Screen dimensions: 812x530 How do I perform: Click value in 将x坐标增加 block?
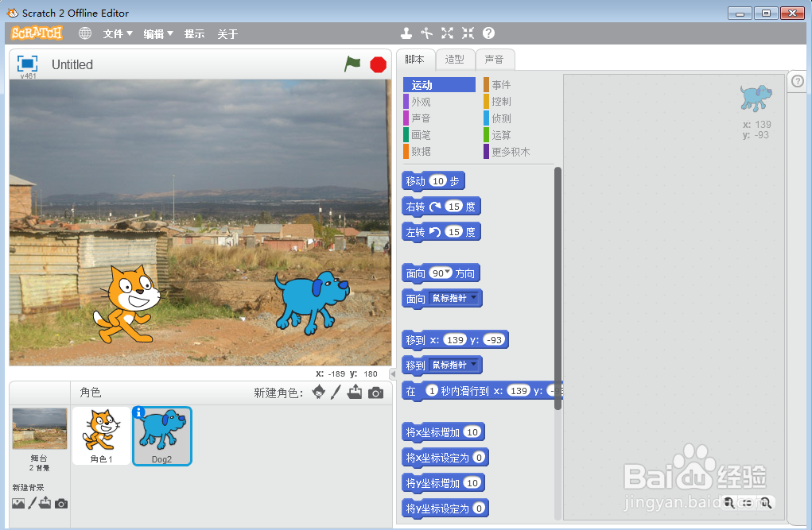pyautogui.click(x=472, y=431)
